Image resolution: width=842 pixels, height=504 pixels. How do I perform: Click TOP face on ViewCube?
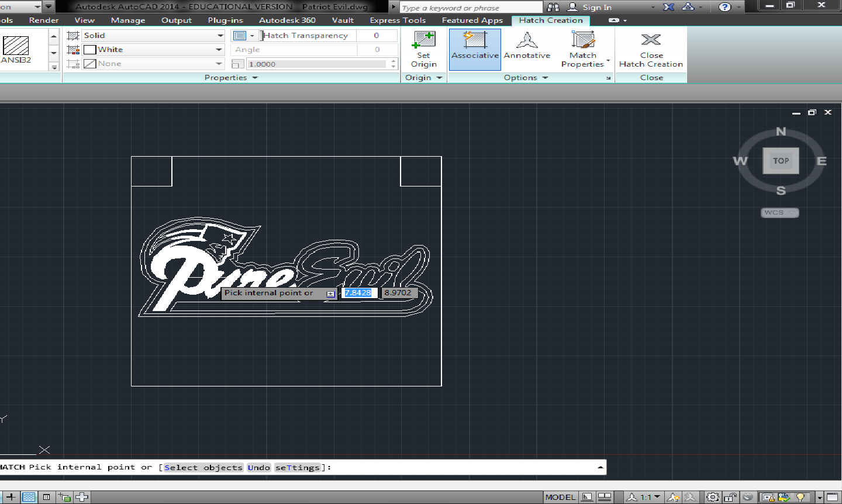click(x=781, y=161)
